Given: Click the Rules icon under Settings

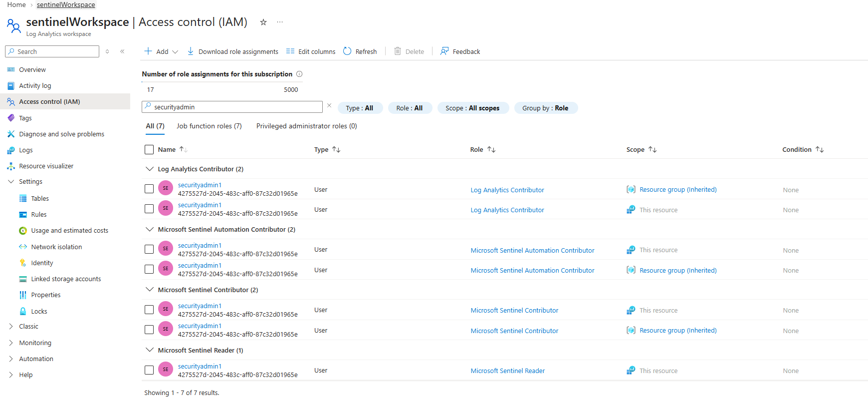Looking at the screenshot, I should pyautogui.click(x=23, y=215).
